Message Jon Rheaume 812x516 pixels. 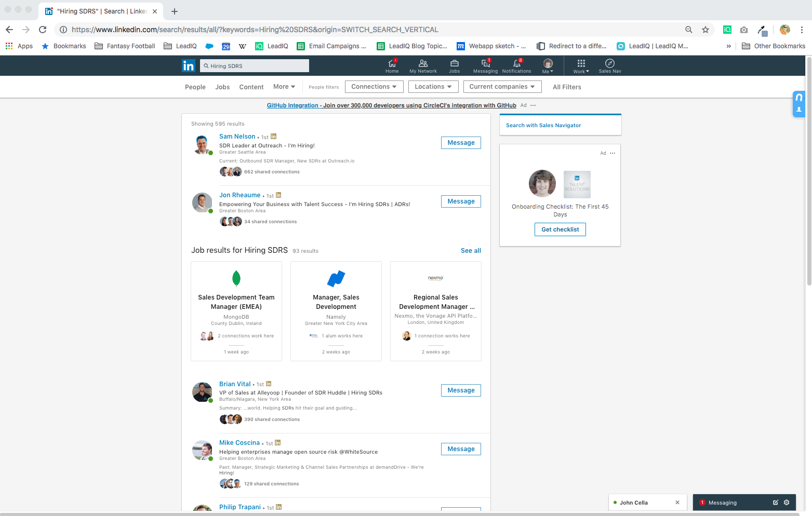point(461,201)
